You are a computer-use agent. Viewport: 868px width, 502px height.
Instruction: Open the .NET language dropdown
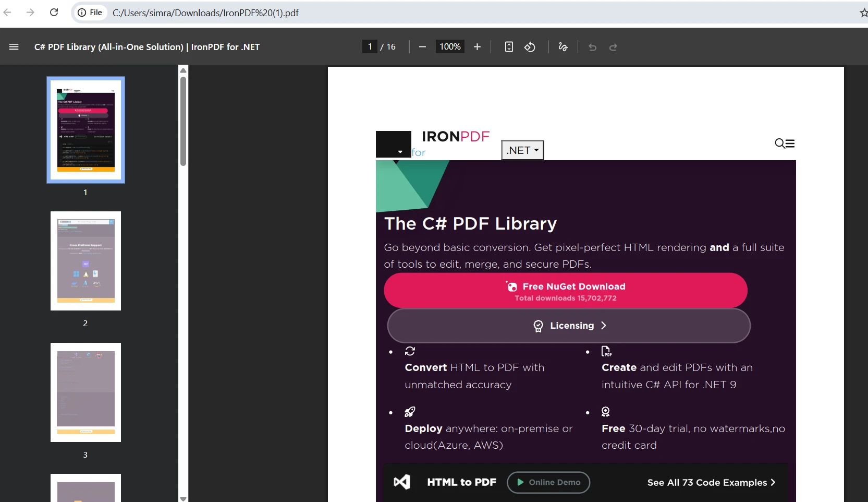click(x=522, y=150)
